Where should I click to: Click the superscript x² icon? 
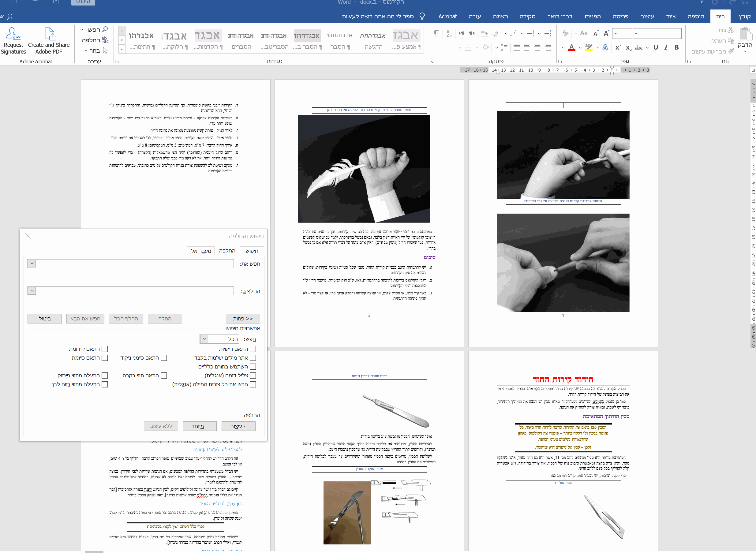click(618, 47)
